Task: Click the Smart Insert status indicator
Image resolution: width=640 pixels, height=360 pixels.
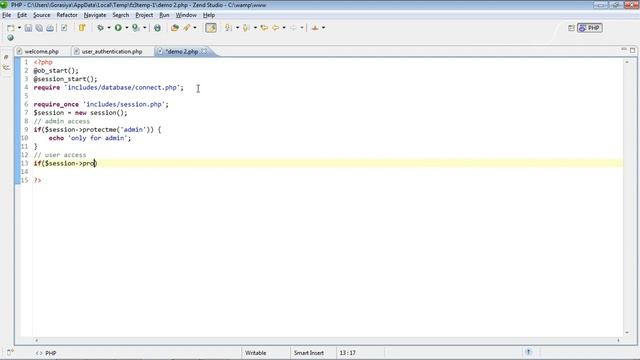Action: point(309,353)
